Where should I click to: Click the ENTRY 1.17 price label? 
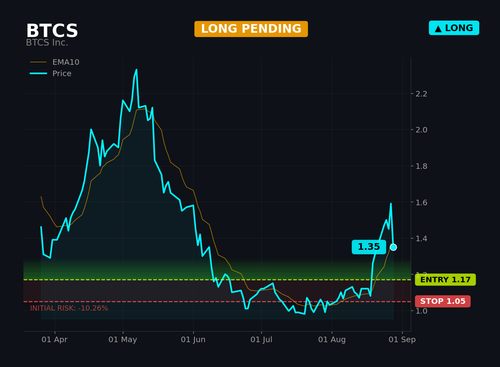445,280
